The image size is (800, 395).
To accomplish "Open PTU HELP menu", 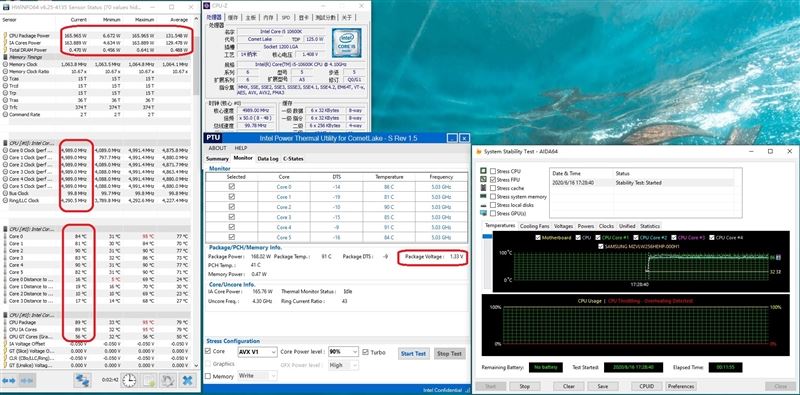I will click(x=241, y=148).
